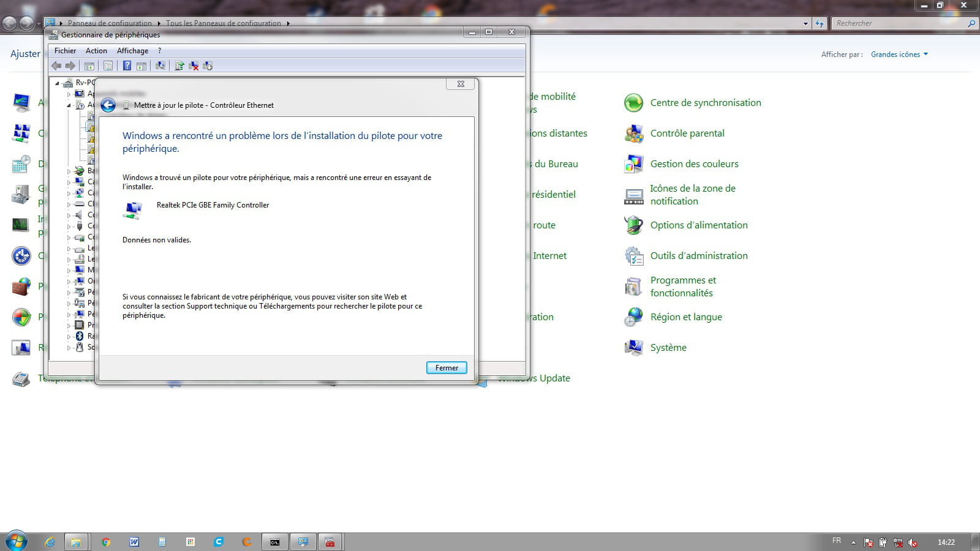The image size is (980, 551).
Task: Select the batteries icon in device tree
Action: click(79, 171)
